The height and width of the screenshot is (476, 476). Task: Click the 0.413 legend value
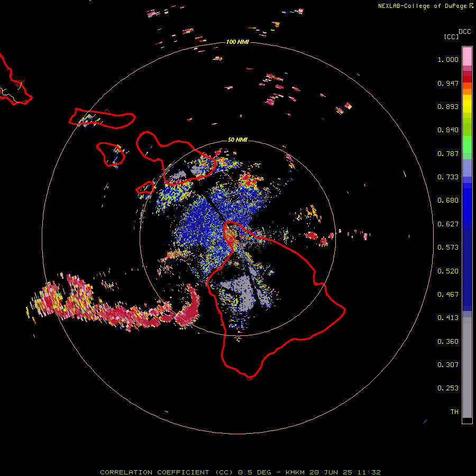[448, 318]
